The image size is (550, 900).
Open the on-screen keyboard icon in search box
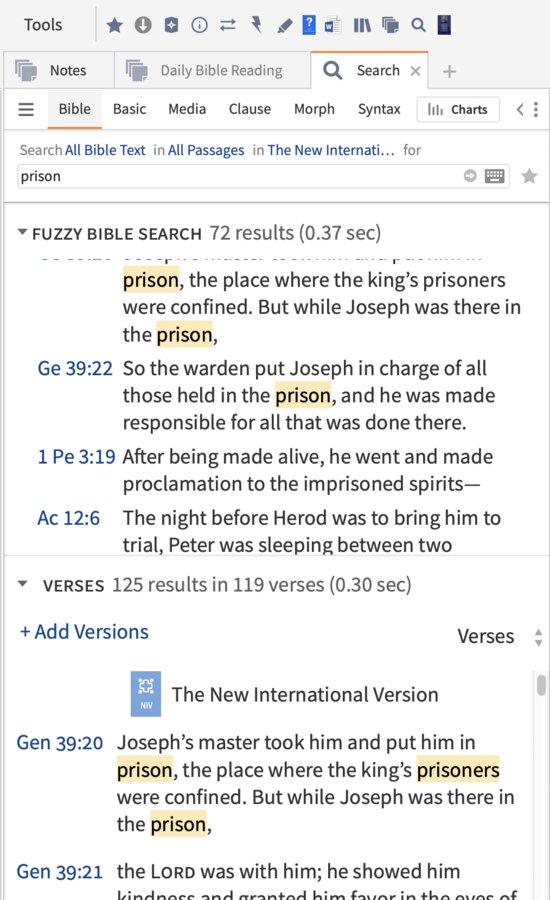pyautogui.click(x=494, y=176)
